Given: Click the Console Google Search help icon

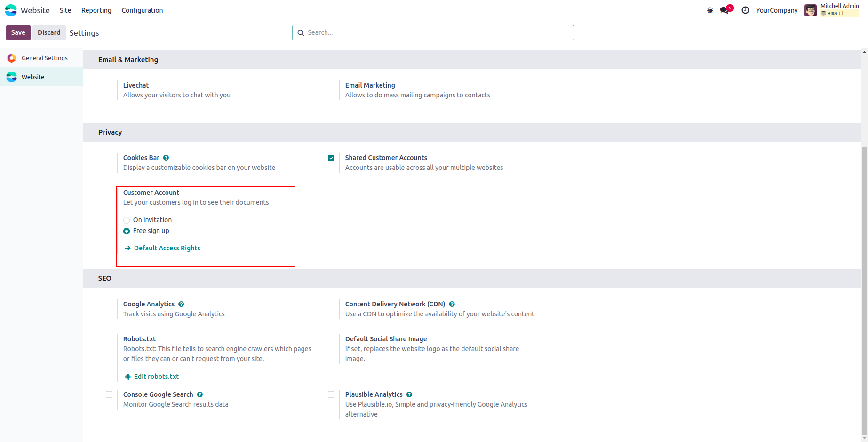Looking at the screenshot, I should click(x=200, y=394).
